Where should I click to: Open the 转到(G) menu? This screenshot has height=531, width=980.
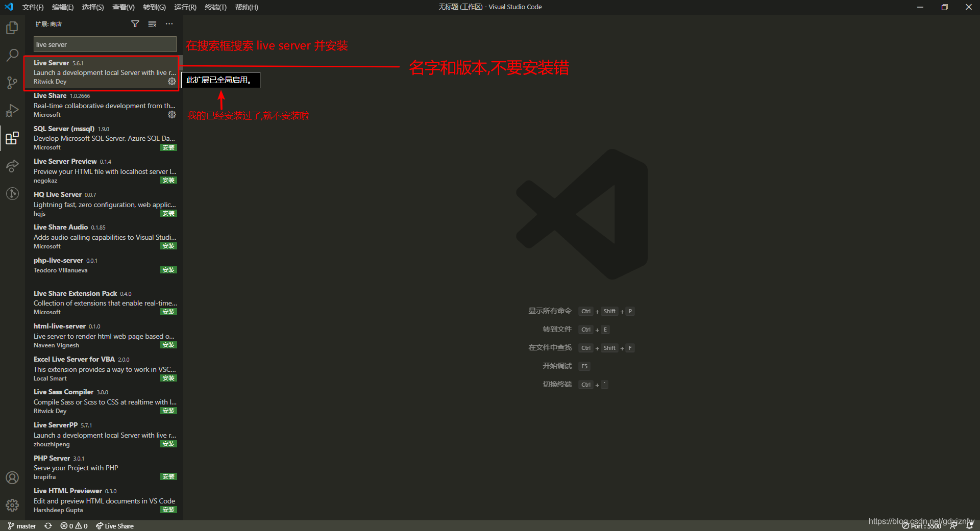(x=154, y=7)
